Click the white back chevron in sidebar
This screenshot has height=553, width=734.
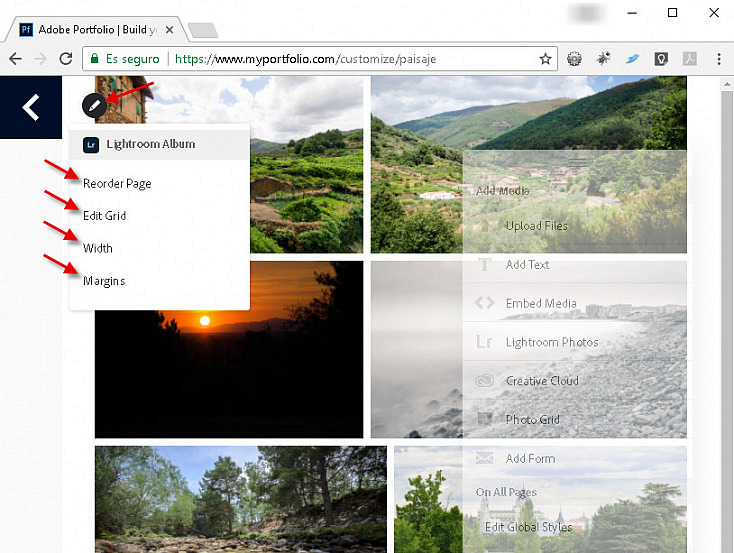pos(31,107)
